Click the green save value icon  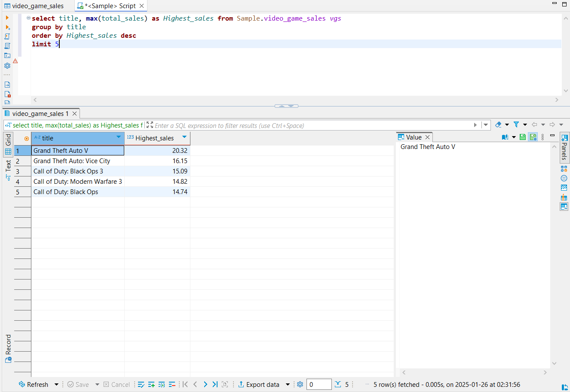(523, 137)
